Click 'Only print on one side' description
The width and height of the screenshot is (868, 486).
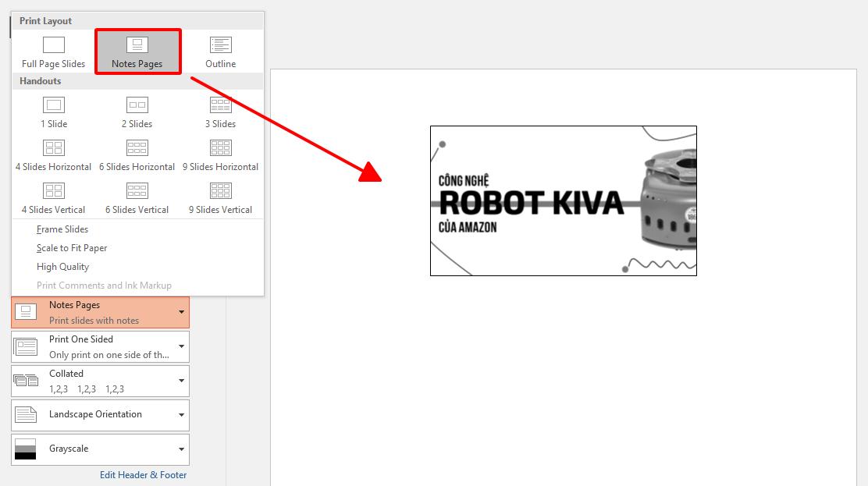109,355
